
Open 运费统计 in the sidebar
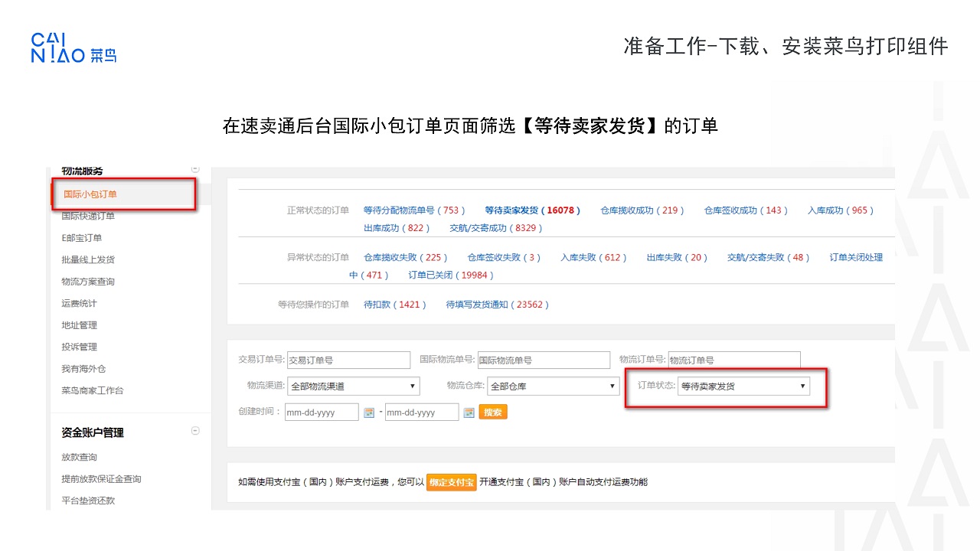80,303
